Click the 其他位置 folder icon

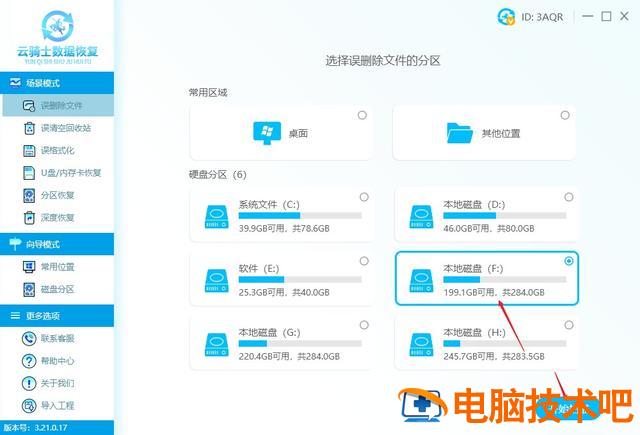tap(460, 133)
